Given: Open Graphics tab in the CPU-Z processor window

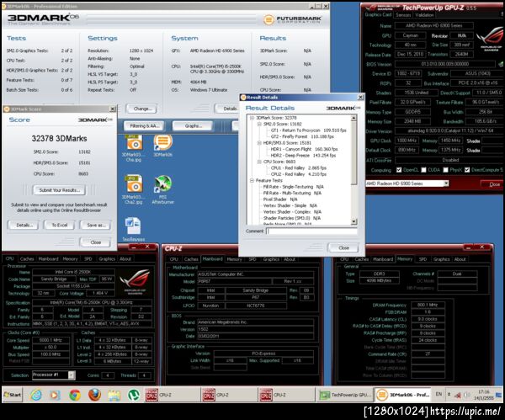Looking at the screenshot, I should (x=107, y=258).
